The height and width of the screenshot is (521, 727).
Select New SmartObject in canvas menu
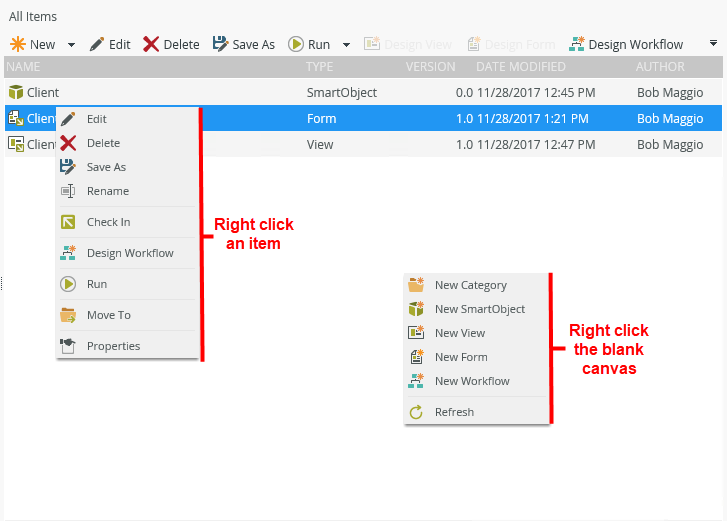click(x=476, y=310)
